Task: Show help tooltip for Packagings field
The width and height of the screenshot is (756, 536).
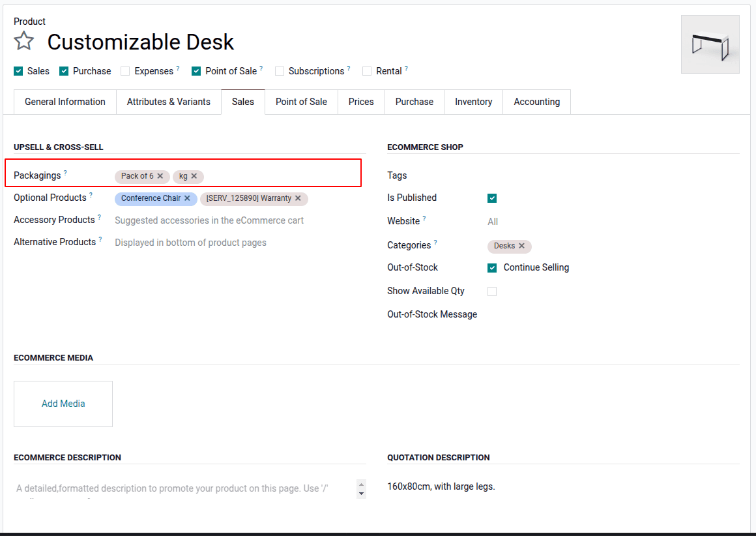Action: pyautogui.click(x=65, y=173)
